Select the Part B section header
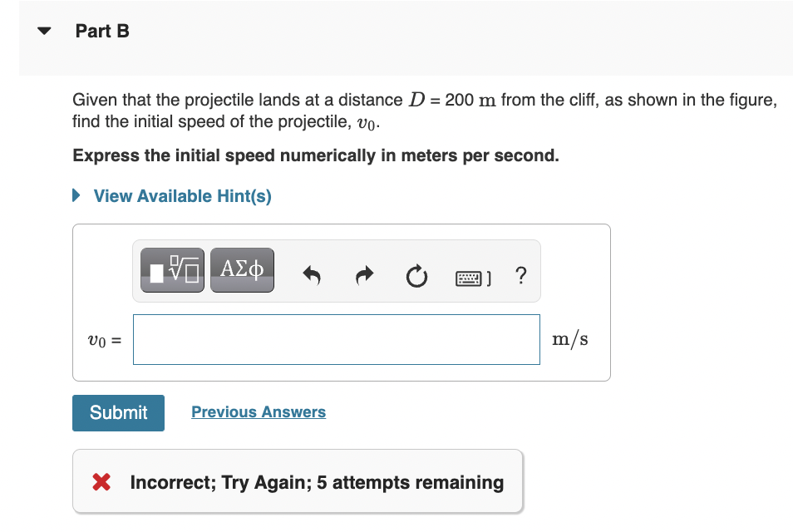The width and height of the screenshot is (793, 532). (x=102, y=31)
